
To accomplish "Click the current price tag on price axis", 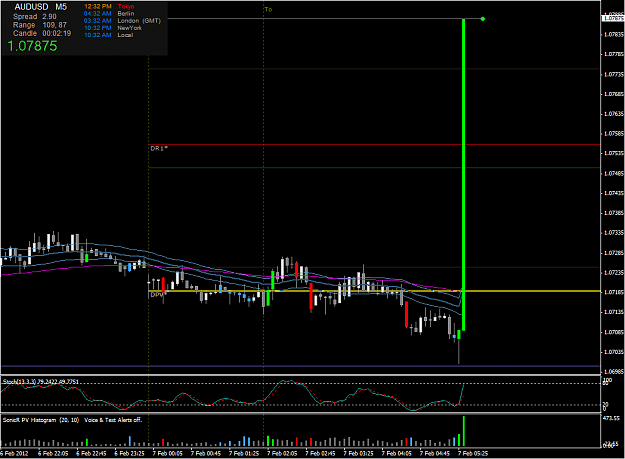I will click(x=613, y=18).
